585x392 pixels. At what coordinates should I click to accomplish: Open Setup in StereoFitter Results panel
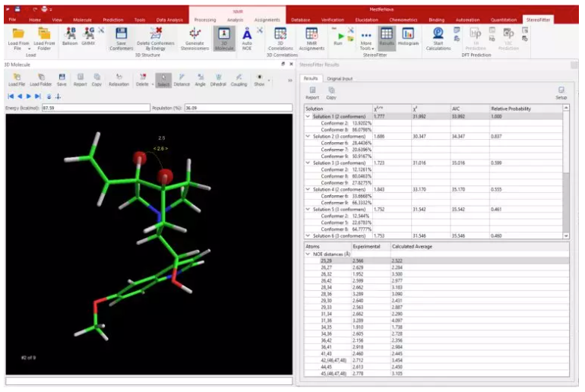561,93
